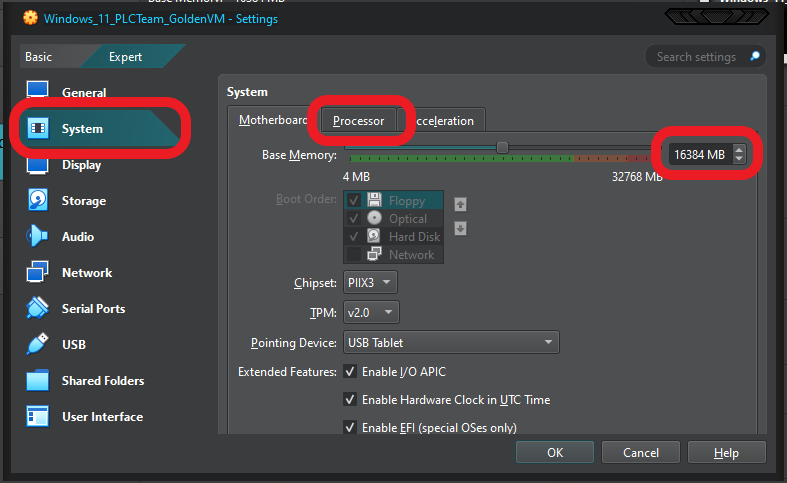Disable the Enable I/O APIC checkbox

[x=350, y=372]
